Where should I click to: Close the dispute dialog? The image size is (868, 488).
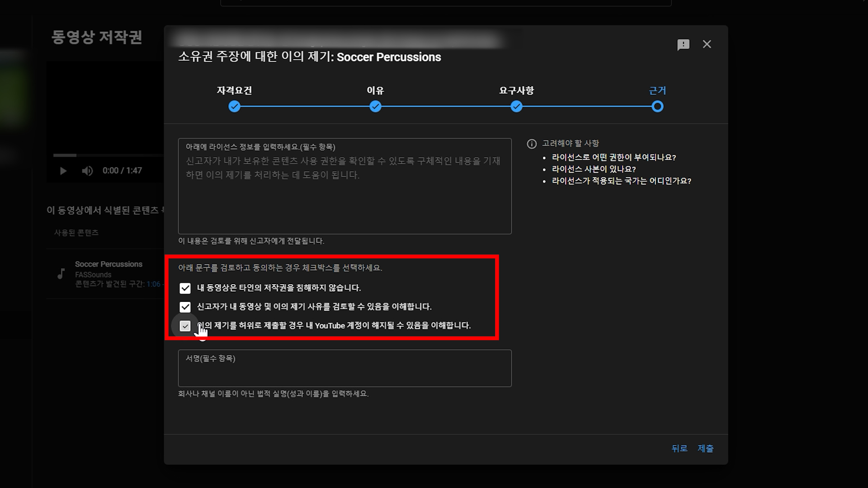[707, 44]
